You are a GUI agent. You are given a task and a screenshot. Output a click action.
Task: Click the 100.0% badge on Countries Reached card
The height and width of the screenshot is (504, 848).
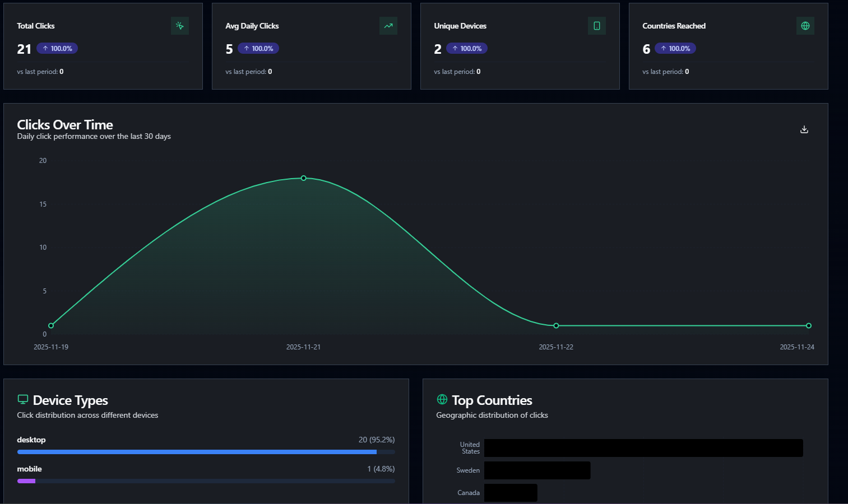(x=675, y=48)
